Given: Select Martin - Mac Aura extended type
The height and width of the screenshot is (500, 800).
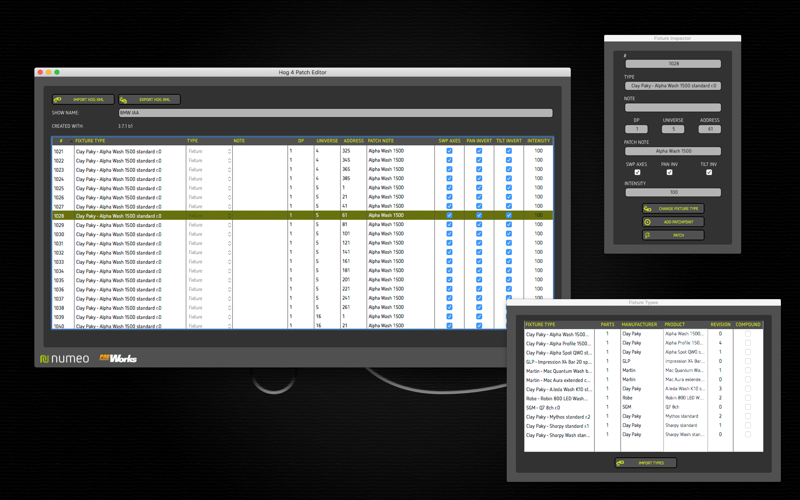Looking at the screenshot, I should [x=643, y=380].
